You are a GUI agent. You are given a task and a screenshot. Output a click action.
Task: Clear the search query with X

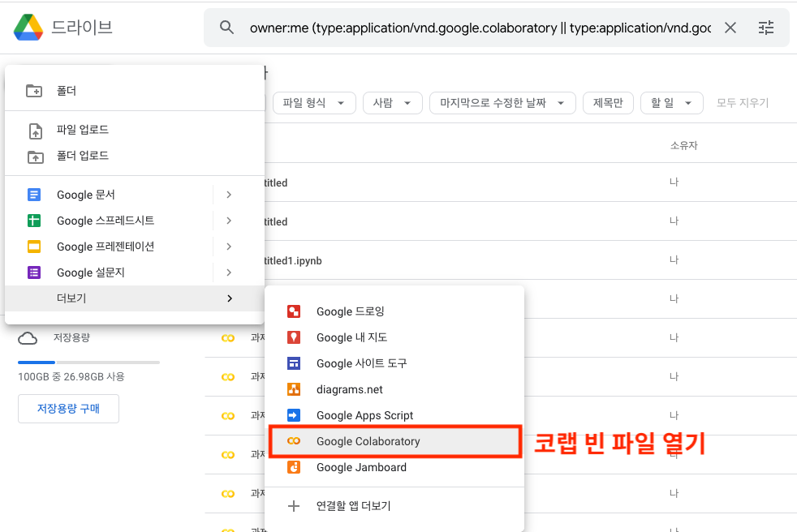[730, 28]
